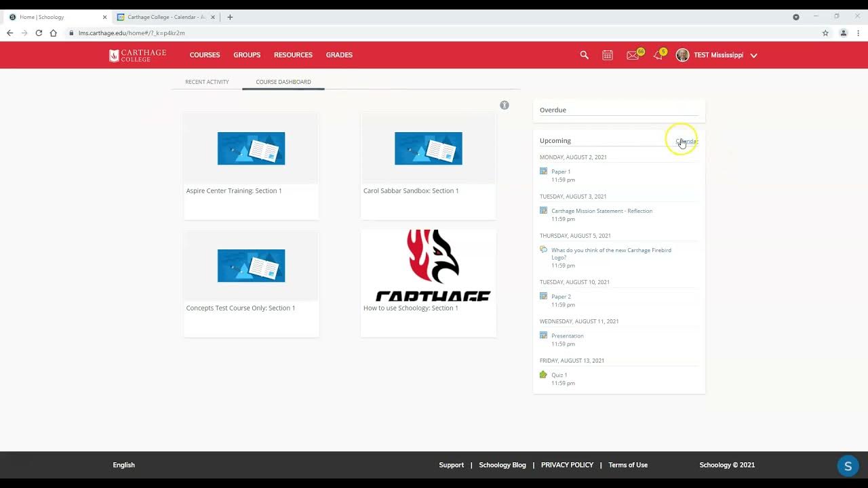Open the GRADES menu
The image size is (868, 488).
pyautogui.click(x=339, y=55)
